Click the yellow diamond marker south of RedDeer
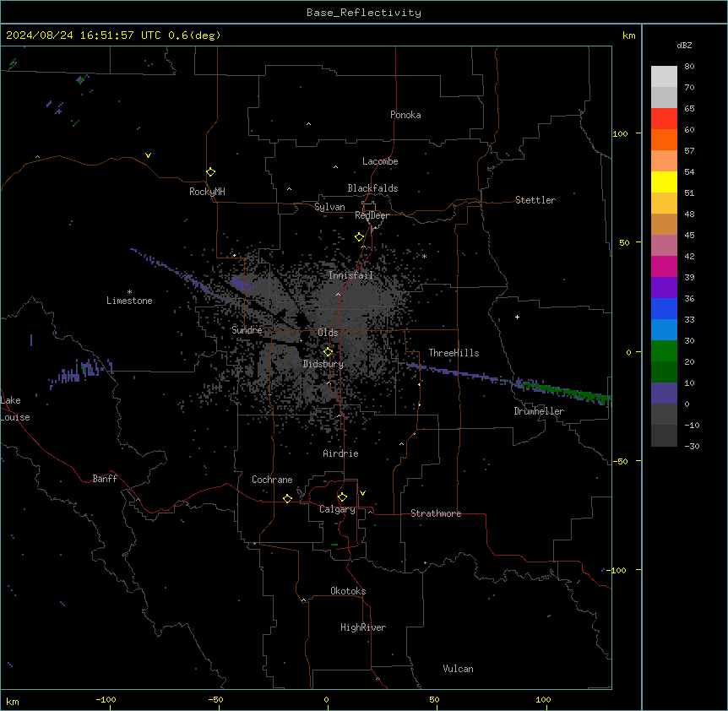The height and width of the screenshot is (711, 728). (360, 237)
